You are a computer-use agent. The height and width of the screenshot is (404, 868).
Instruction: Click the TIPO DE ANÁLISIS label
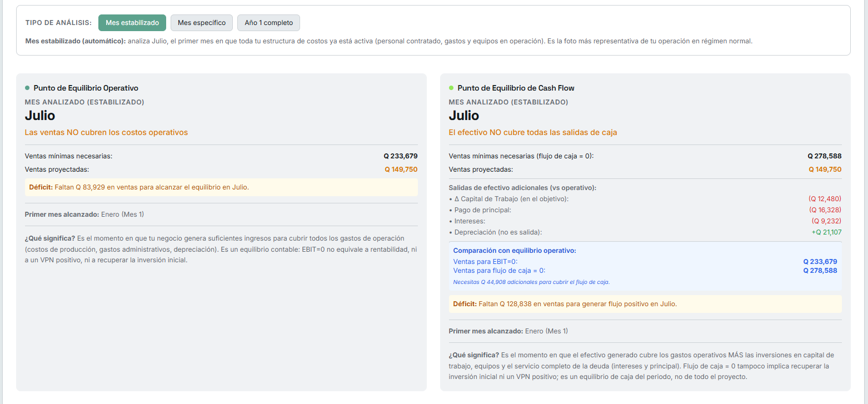[x=58, y=23]
